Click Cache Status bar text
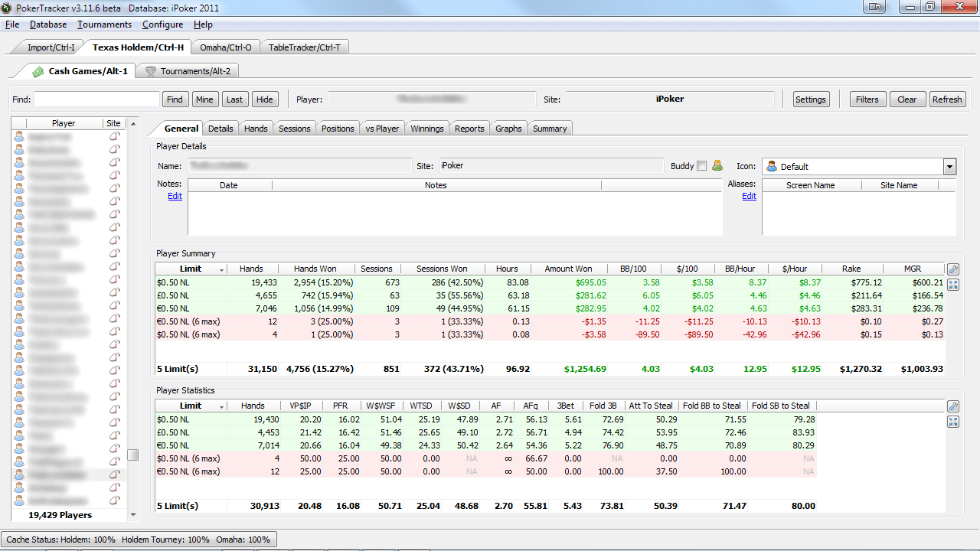 [139, 540]
